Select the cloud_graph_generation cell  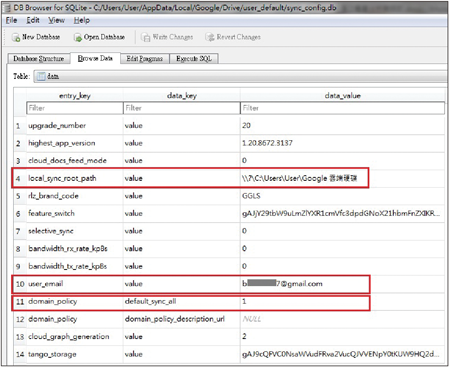coord(75,337)
